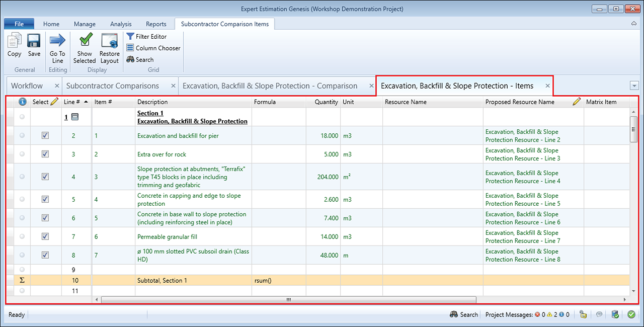
Task: Uncheck the Select checkbox for line 8
Action: click(45, 255)
